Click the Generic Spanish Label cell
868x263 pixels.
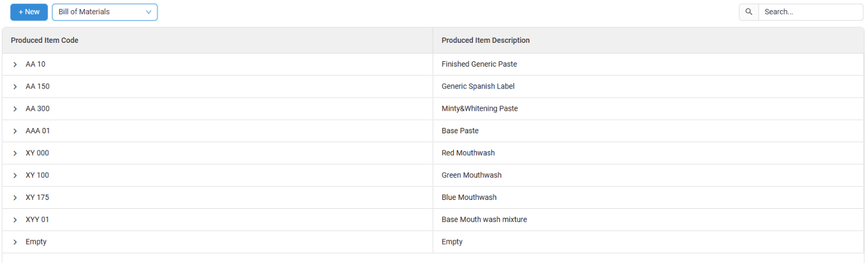pyautogui.click(x=478, y=86)
